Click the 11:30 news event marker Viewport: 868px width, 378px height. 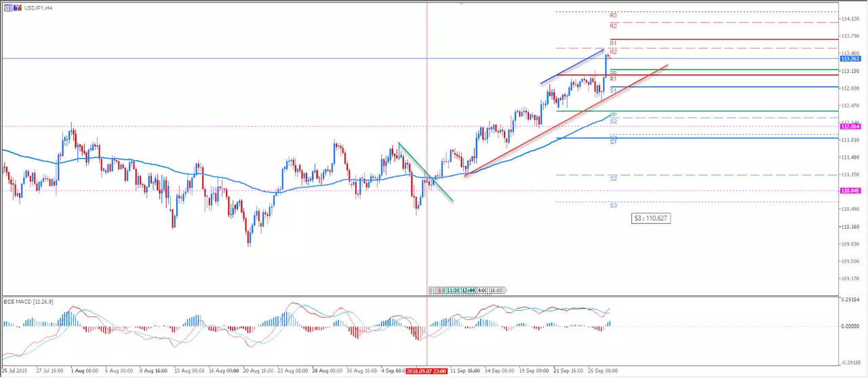pyautogui.click(x=453, y=290)
